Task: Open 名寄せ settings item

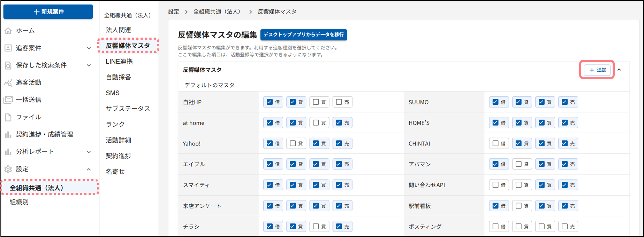Action: [115, 172]
